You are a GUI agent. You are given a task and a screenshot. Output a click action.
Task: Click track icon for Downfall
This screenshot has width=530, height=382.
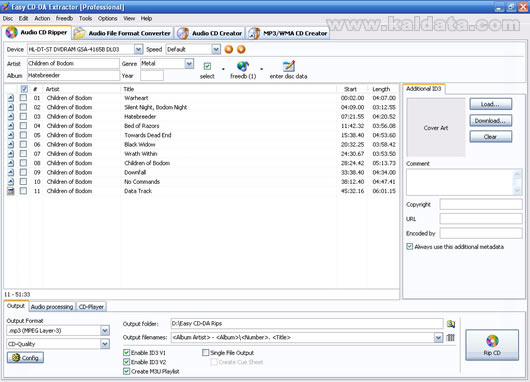11,172
